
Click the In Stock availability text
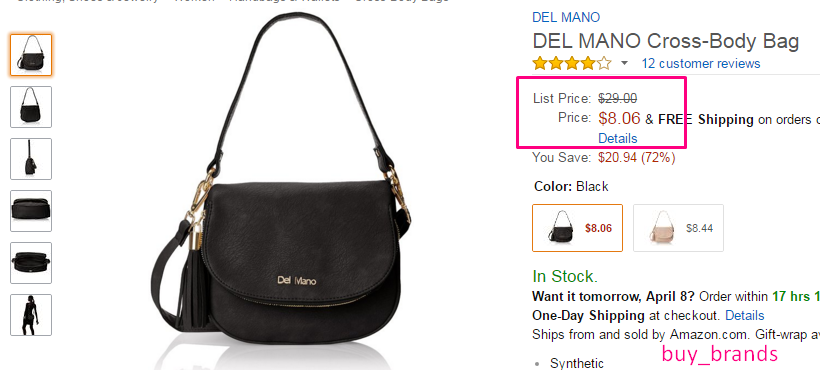(565, 276)
